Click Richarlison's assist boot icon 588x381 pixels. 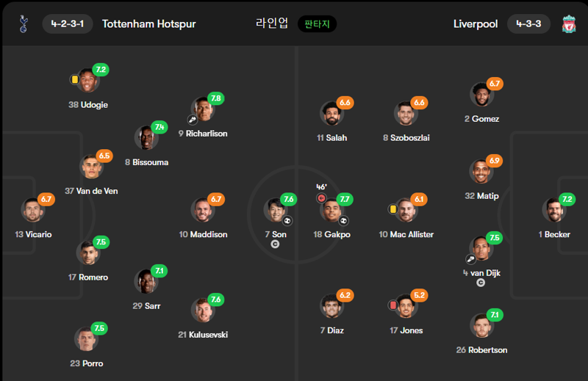click(x=193, y=120)
